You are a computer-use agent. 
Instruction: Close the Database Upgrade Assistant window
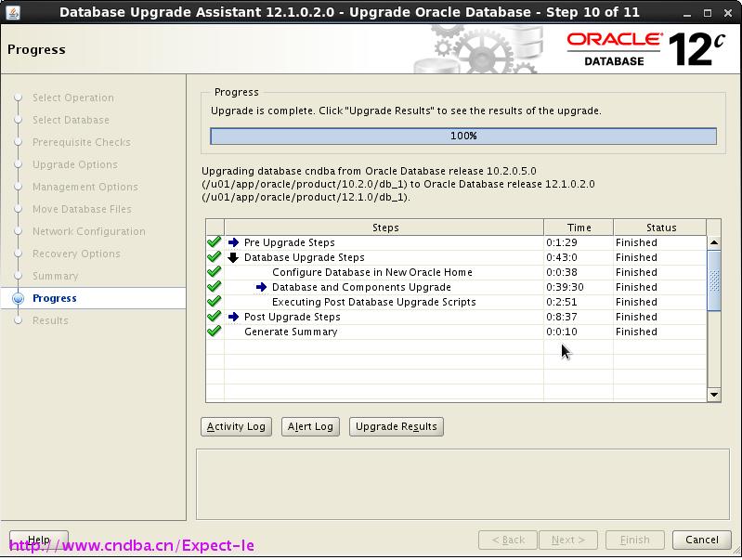[728, 13]
